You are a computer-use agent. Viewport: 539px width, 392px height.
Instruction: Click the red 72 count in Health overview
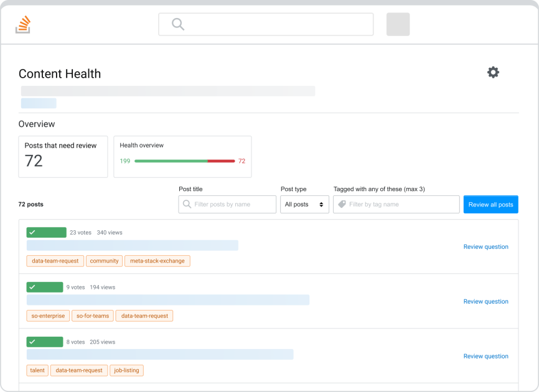(241, 161)
